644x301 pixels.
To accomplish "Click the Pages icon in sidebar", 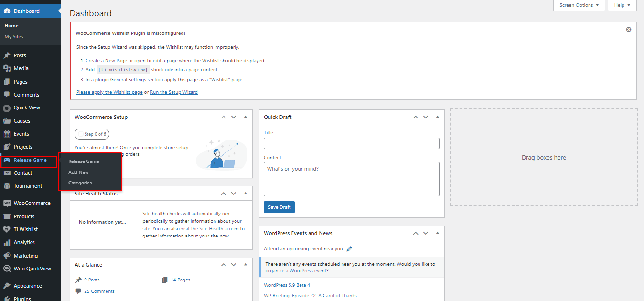I will 7,82.
